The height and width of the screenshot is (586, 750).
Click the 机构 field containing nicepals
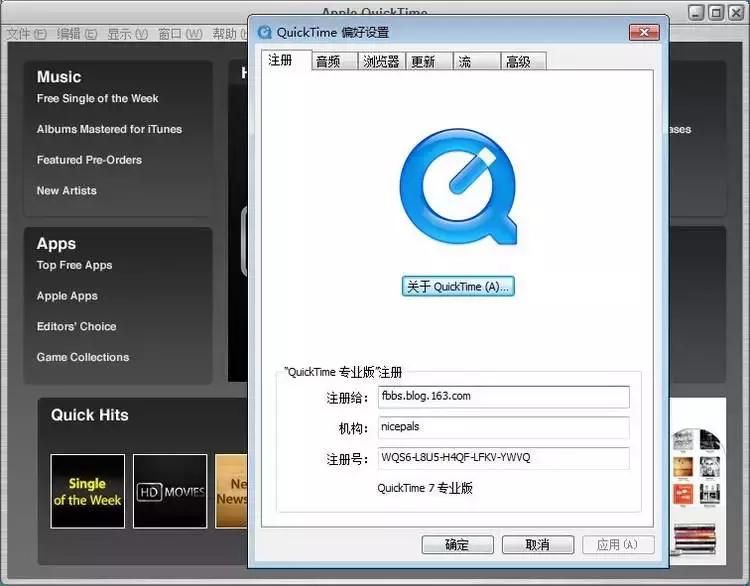504,428
